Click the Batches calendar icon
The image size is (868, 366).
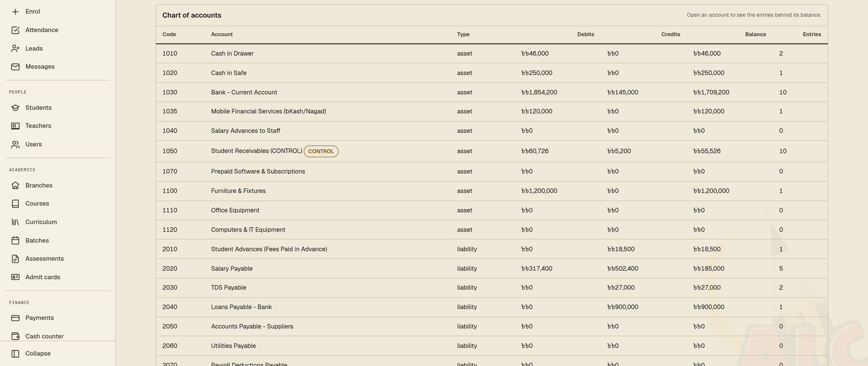pos(15,241)
